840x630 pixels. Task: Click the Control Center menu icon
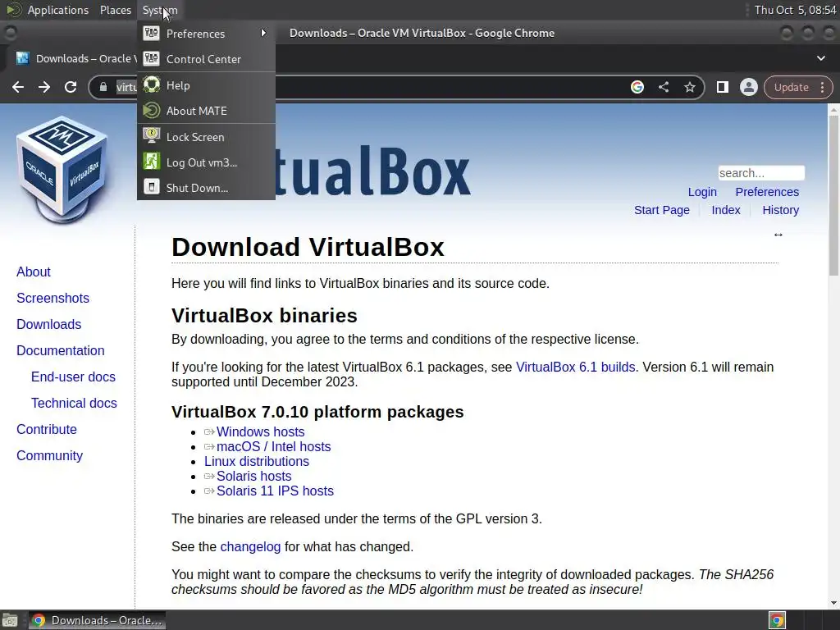click(x=152, y=59)
